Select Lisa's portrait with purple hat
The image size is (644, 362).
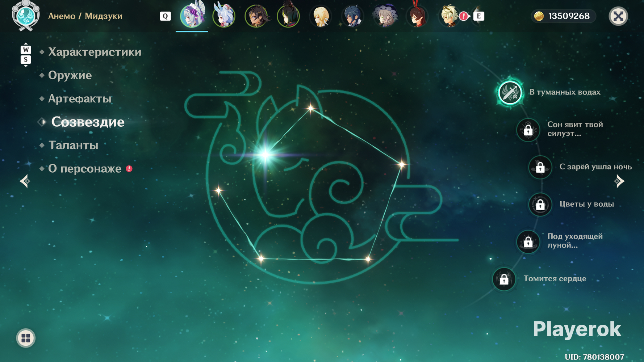pyautogui.click(x=385, y=16)
